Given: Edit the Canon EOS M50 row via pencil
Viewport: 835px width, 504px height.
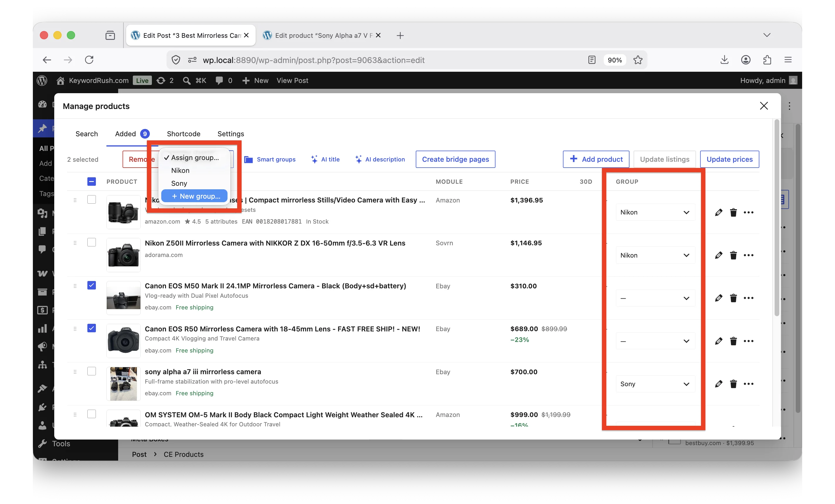Looking at the screenshot, I should pos(718,298).
